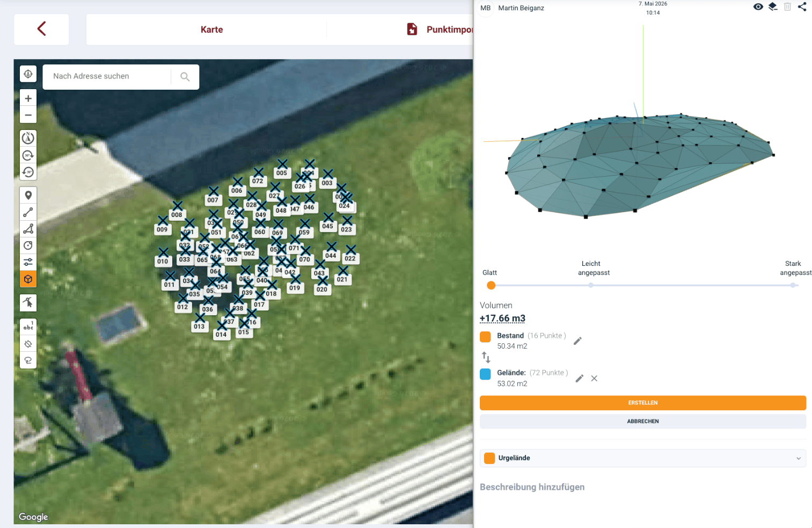Toggle the abc label tool
812x528 pixels.
coord(28,326)
